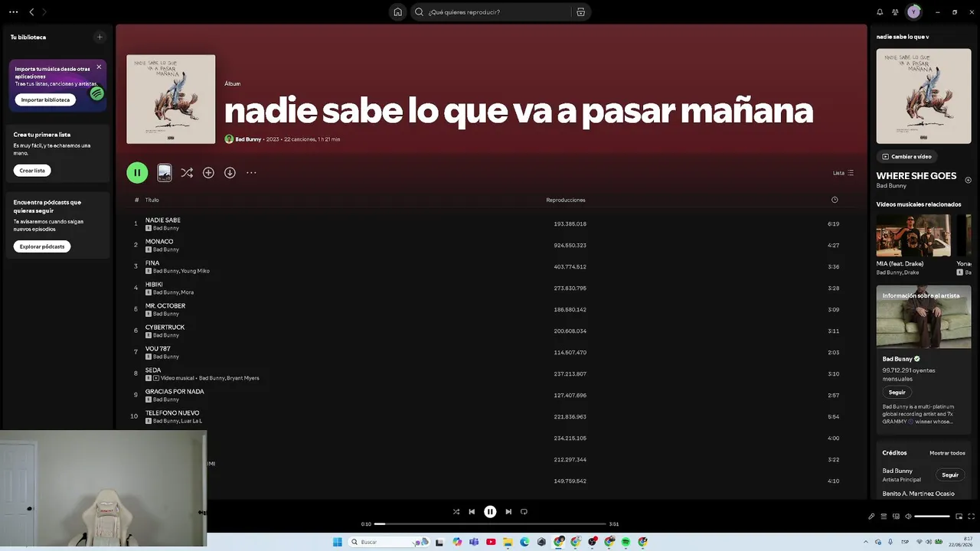Viewport: 980px width, 551px height.
Task: Open the connect to a device icon
Action: [896, 517]
